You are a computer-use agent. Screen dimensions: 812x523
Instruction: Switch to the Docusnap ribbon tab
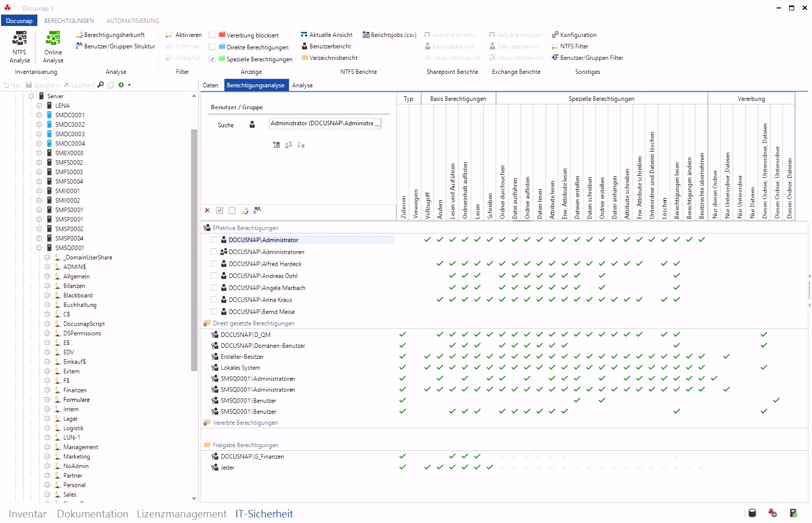coord(19,21)
